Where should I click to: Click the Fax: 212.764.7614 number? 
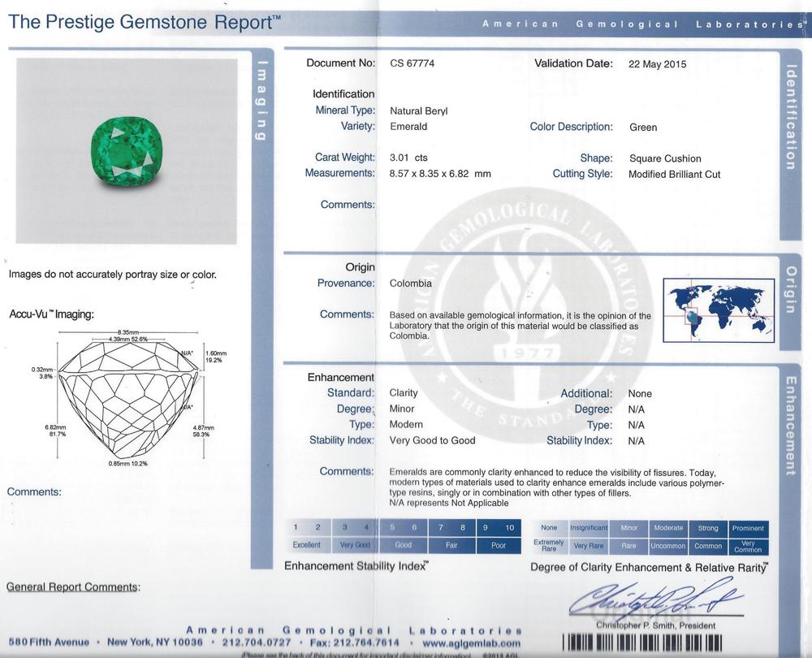tap(355, 643)
